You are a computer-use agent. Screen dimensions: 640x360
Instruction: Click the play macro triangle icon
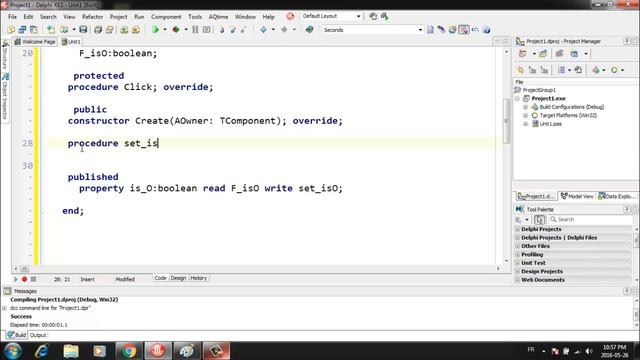coord(16,279)
